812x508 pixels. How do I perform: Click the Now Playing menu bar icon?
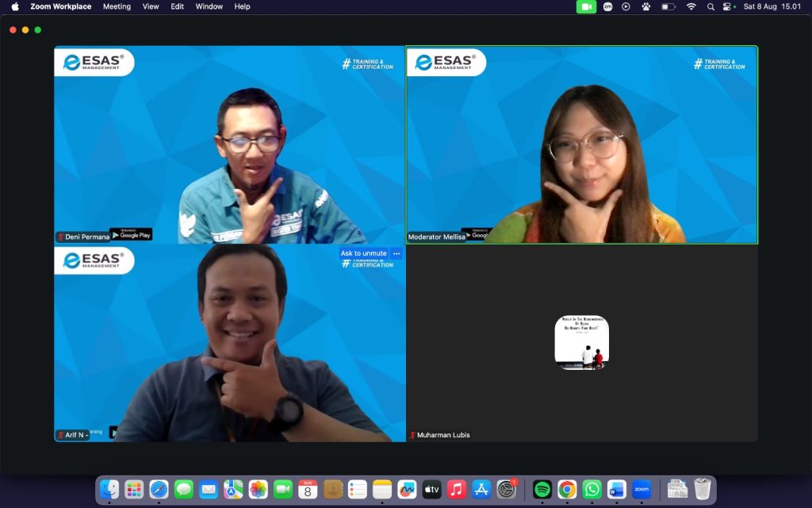(626, 6)
